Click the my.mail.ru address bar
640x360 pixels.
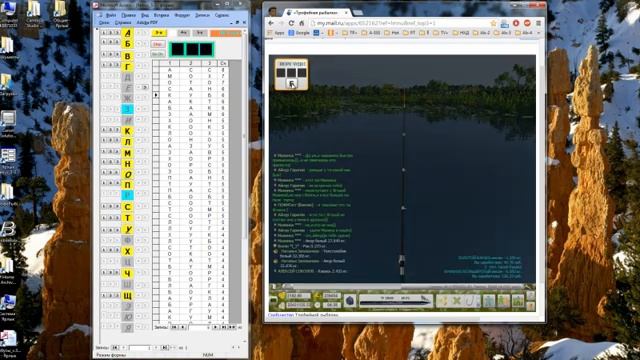[400, 23]
